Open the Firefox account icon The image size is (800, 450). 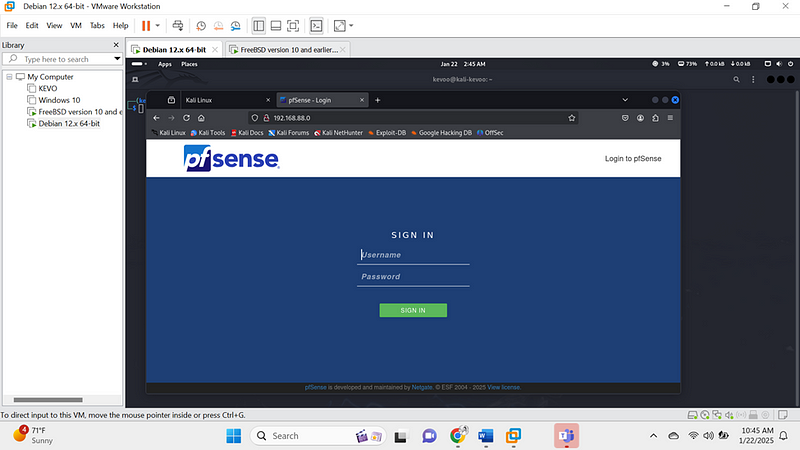(x=640, y=118)
